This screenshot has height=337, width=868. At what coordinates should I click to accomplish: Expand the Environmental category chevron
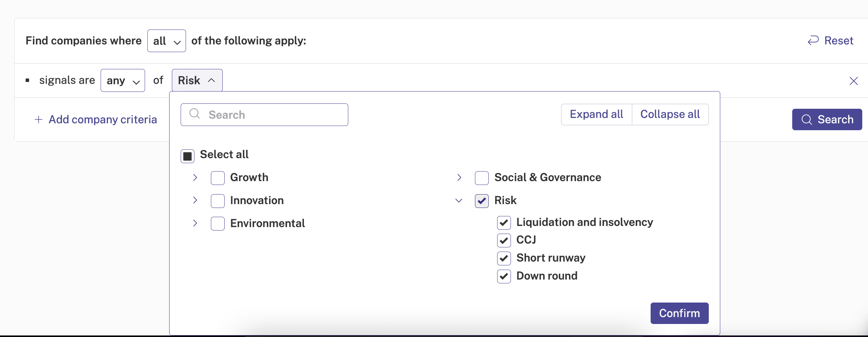pos(195,223)
